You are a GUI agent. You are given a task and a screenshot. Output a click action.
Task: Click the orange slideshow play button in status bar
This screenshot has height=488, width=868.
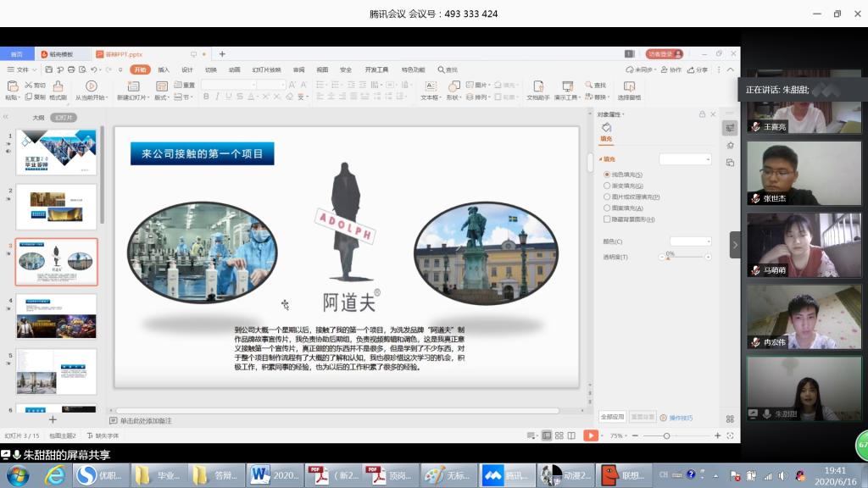click(591, 435)
